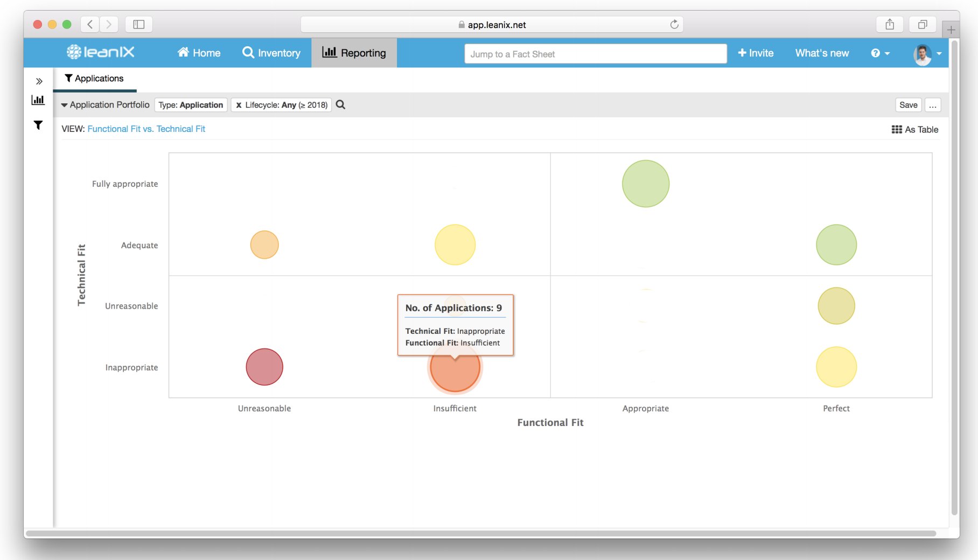Collapse the sidebar with the double arrow
This screenshot has width=978, height=560.
coord(39,81)
